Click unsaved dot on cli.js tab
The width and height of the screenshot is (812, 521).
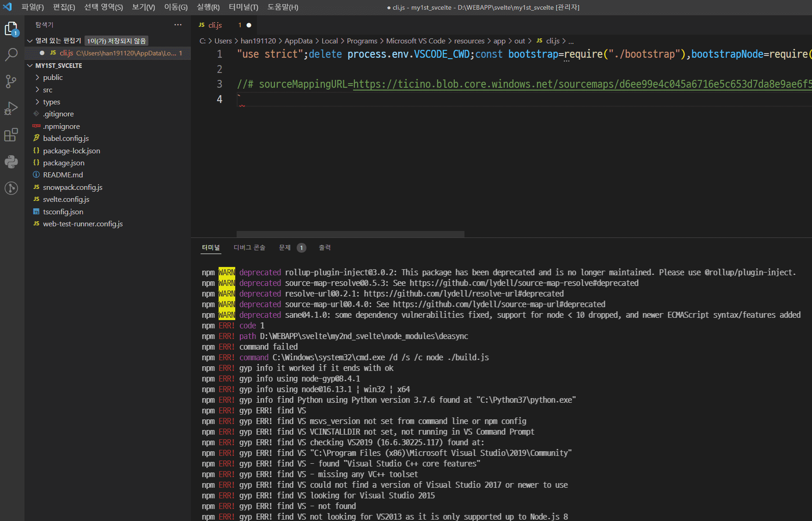coord(249,25)
